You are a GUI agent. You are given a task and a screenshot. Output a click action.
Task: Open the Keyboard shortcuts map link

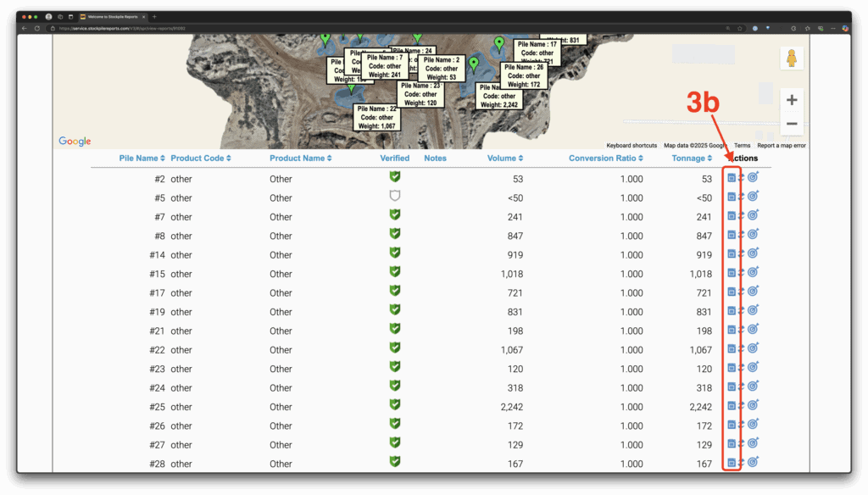tap(631, 146)
